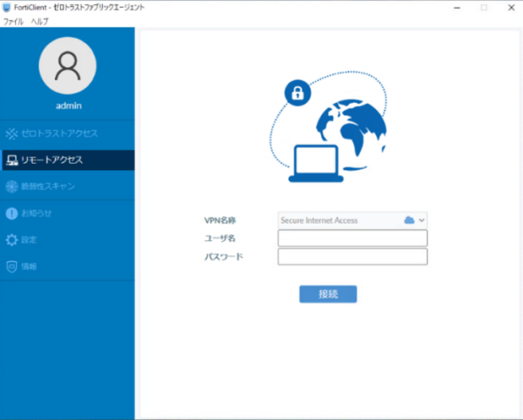The width and height of the screenshot is (523, 420).
Task: Click the FortiClient shield icon in title bar
Action: click(x=7, y=8)
